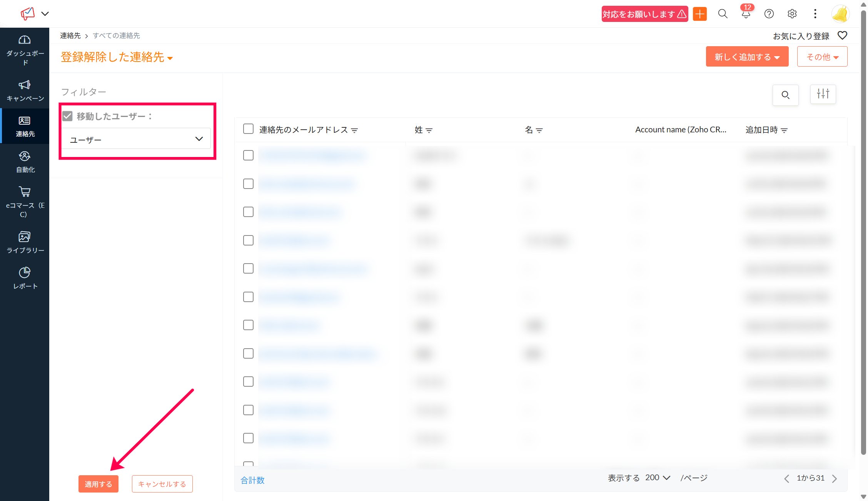Click the column settings sliders icon

[x=823, y=94]
